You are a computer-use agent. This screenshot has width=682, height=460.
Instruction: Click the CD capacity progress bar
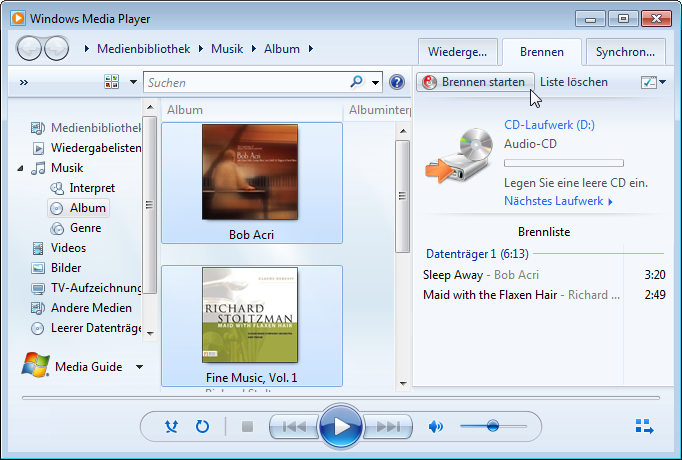[564, 163]
